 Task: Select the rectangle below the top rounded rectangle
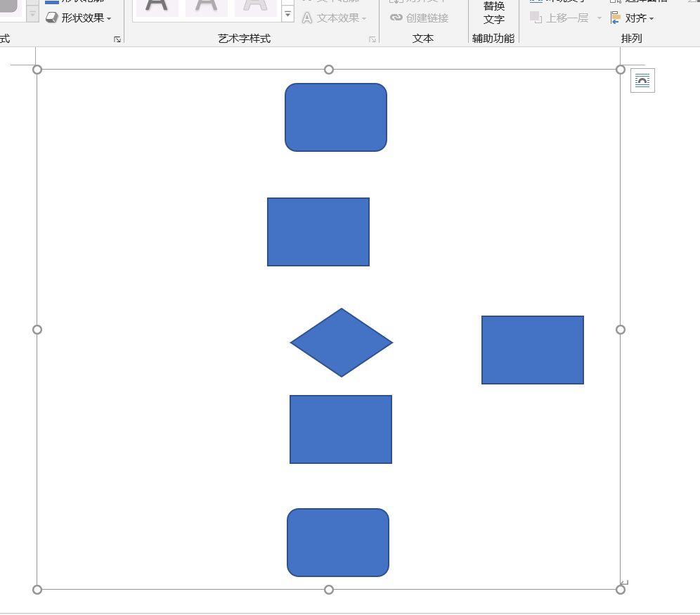tap(318, 232)
